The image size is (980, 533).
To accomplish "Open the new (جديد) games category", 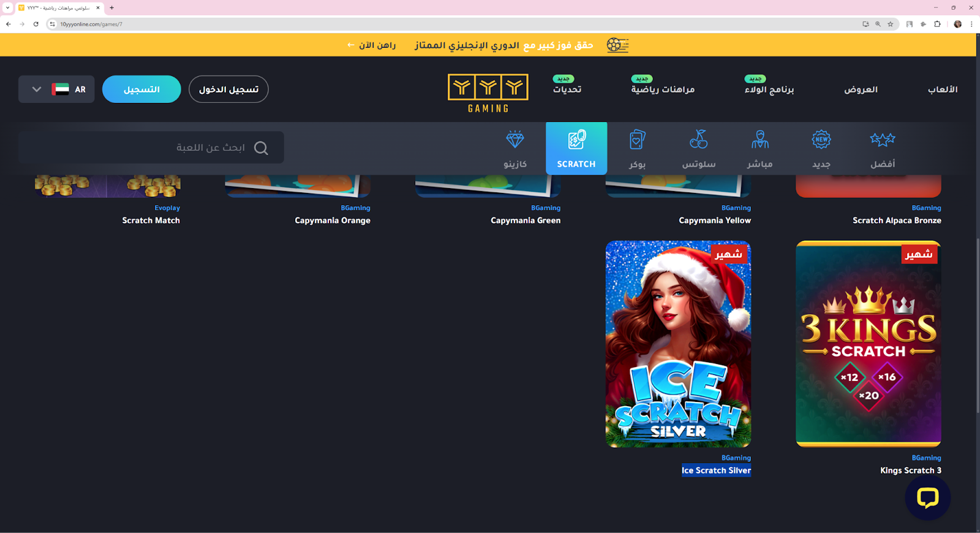I will coord(821,149).
